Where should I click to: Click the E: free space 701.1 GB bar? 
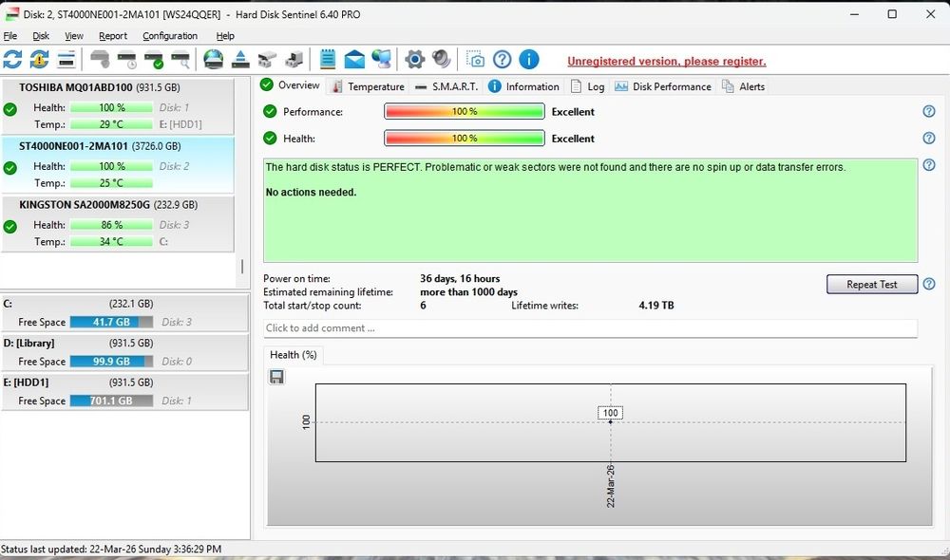pyautogui.click(x=111, y=401)
